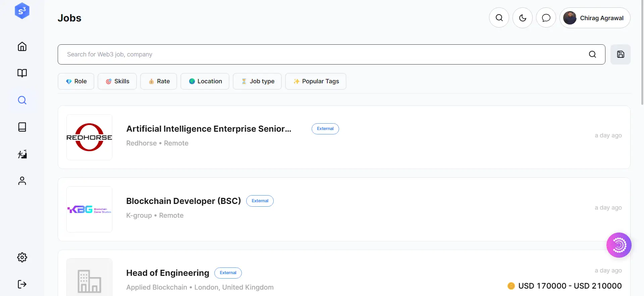Expand the Skills filter
This screenshot has height=296, width=644.
[117, 81]
